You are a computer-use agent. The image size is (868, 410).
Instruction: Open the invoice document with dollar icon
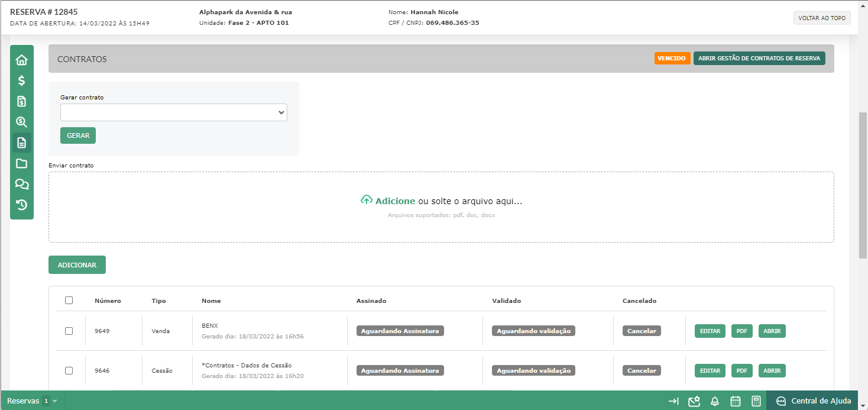[22, 101]
